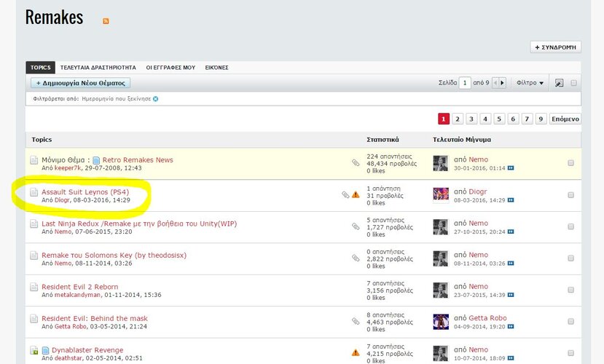The width and height of the screenshot is (604, 364).
Task: Open Assault Suit Leynos (PS4) topic
Action: coord(85,191)
